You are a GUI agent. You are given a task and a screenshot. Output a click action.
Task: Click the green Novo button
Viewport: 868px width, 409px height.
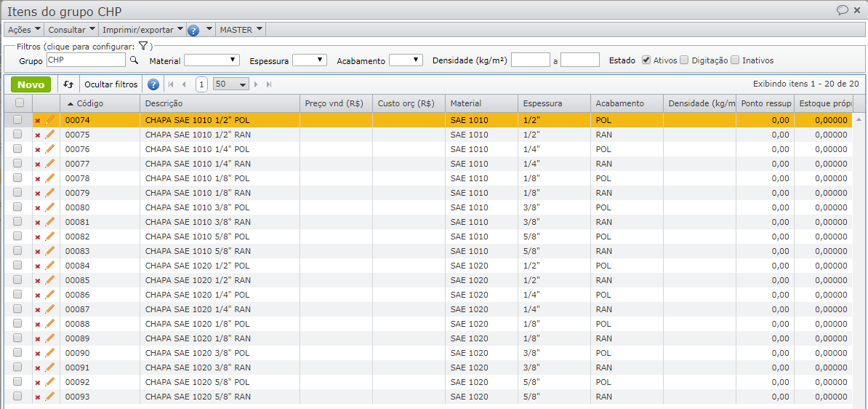(31, 84)
